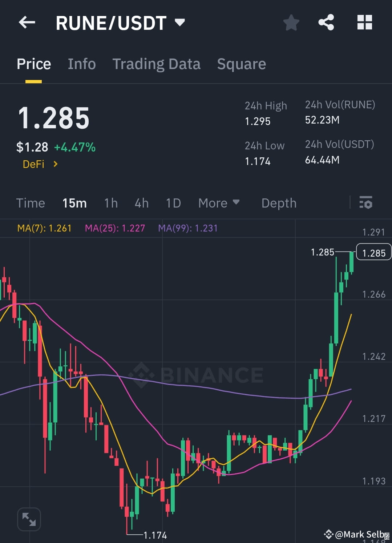392x543 pixels.
Task: Open the Square tab
Action: (241, 64)
